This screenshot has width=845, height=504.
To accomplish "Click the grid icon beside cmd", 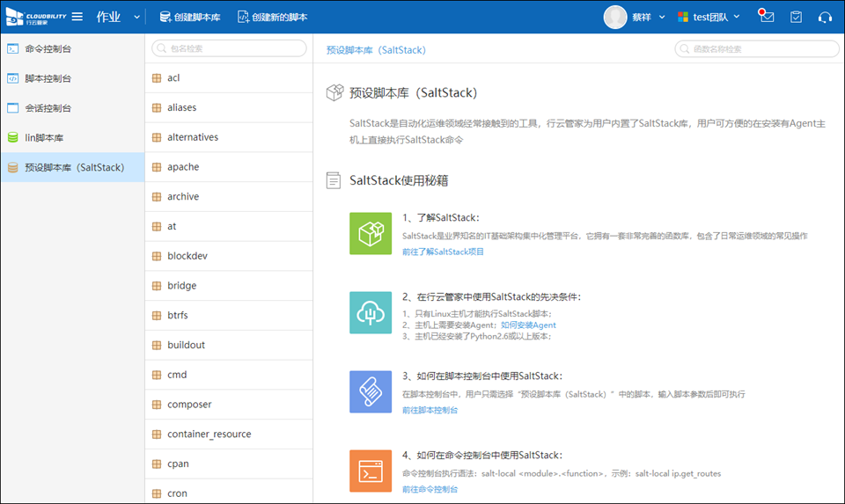I will click(x=157, y=374).
